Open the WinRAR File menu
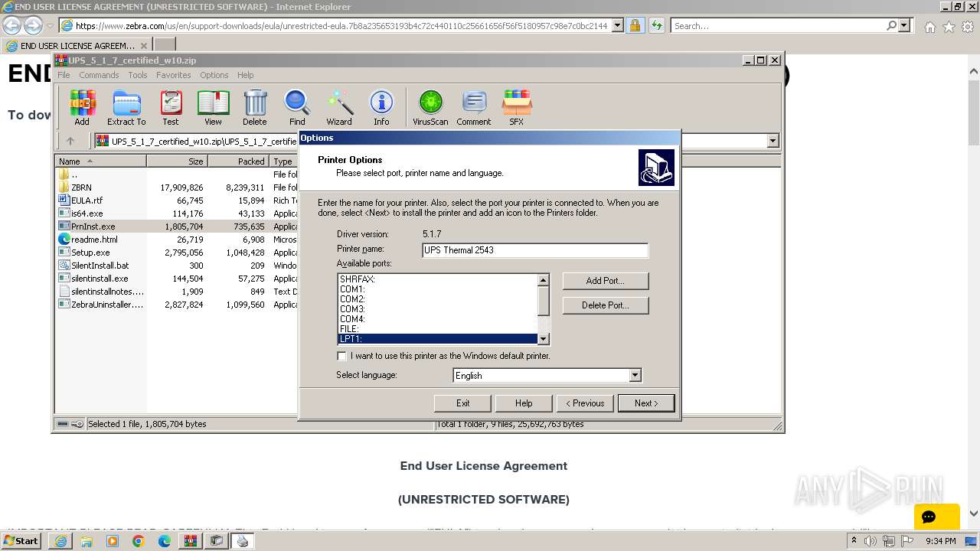This screenshot has width=980, height=551. pyautogui.click(x=64, y=75)
